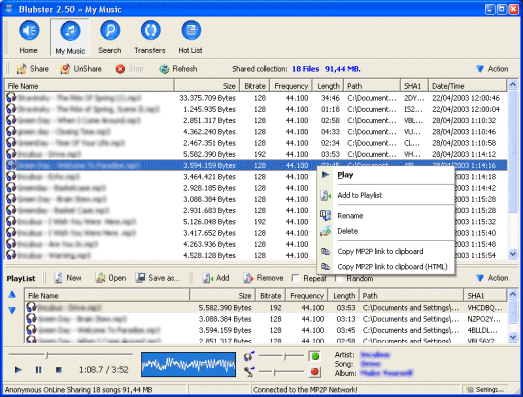Open the My Music section
Image resolution: width=523 pixels, height=397 pixels.
click(70, 37)
